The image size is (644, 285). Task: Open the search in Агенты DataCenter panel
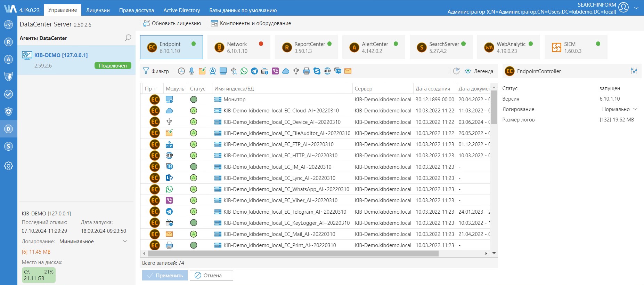click(128, 38)
